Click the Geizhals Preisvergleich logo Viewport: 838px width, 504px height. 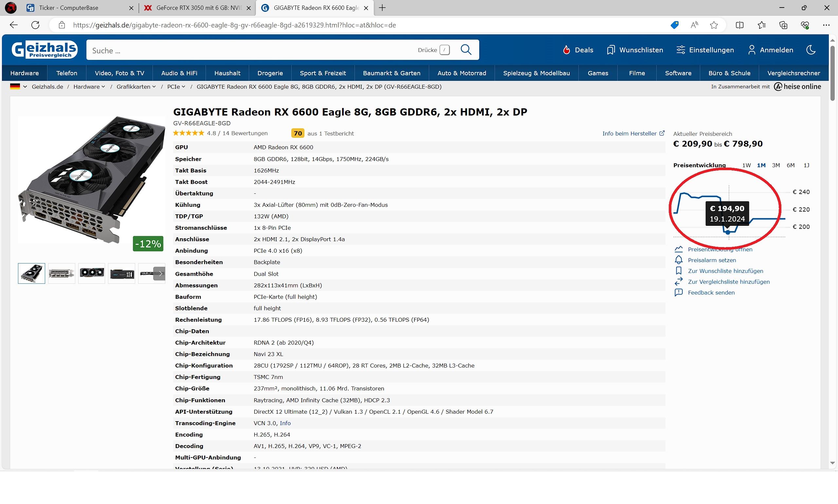tap(45, 50)
